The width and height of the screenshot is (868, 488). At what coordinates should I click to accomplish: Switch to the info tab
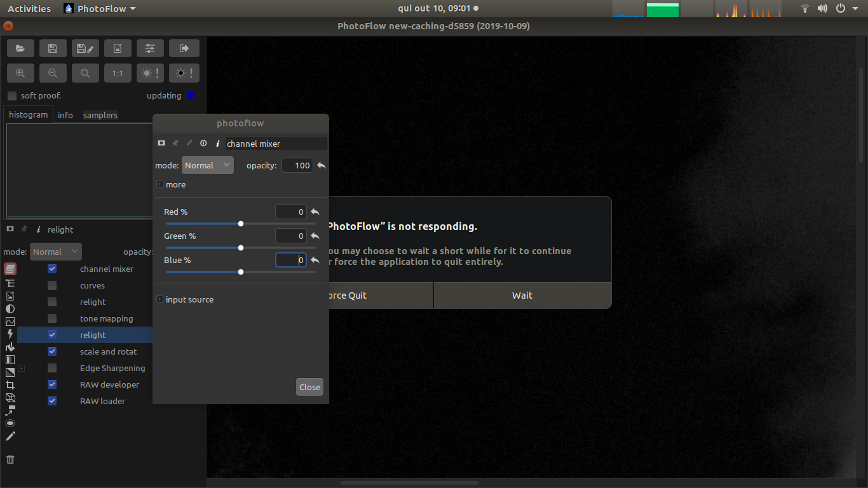point(65,115)
